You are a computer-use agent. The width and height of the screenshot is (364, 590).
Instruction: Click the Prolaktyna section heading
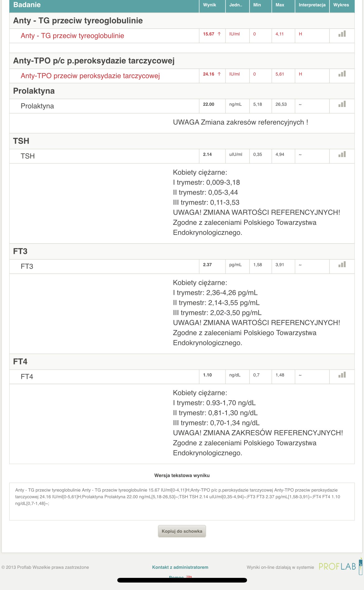(34, 91)
